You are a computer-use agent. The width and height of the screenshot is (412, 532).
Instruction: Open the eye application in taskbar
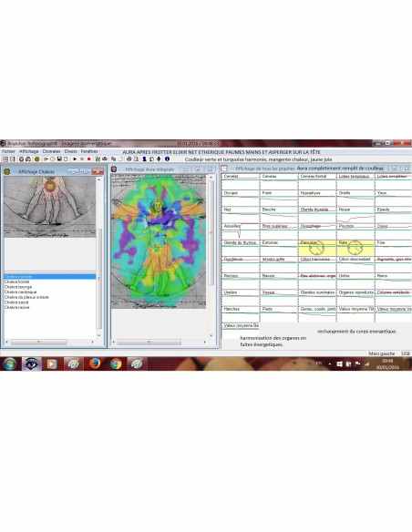pyautogui.click(x=31, y=363)
